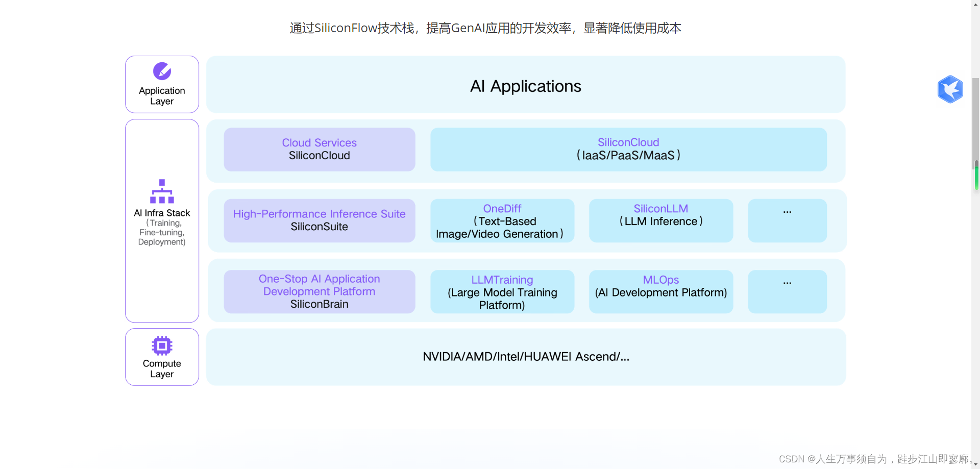
Task: Click the NVIDIA/AMD/Intel/HUAWEI Ascend bar
Action: click(525, 357)
